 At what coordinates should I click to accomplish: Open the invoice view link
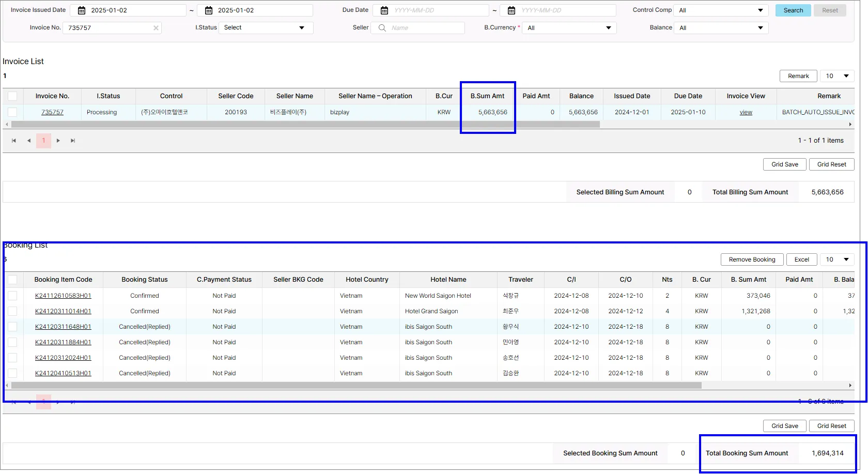(746, 112)
